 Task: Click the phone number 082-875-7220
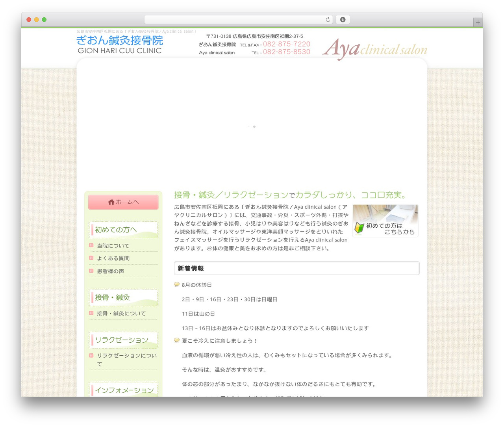(x=287, y=44)
